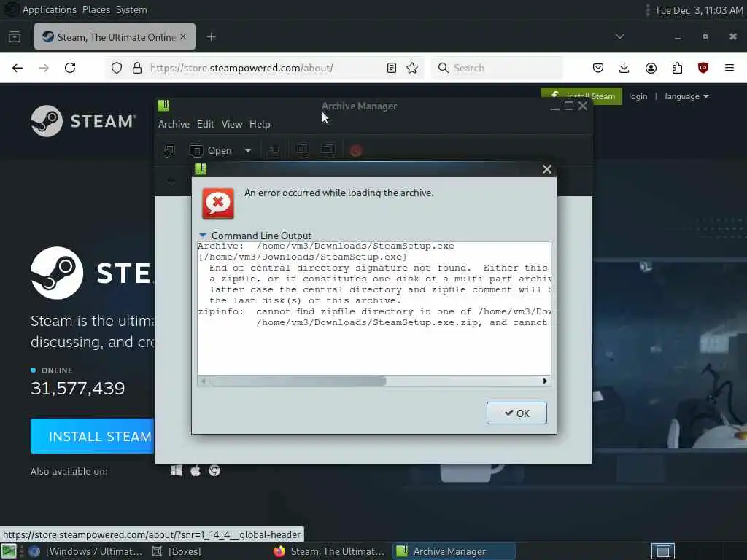Open the Archive menu in Archive Manager
747x560 pixels.
coord(174,124)
